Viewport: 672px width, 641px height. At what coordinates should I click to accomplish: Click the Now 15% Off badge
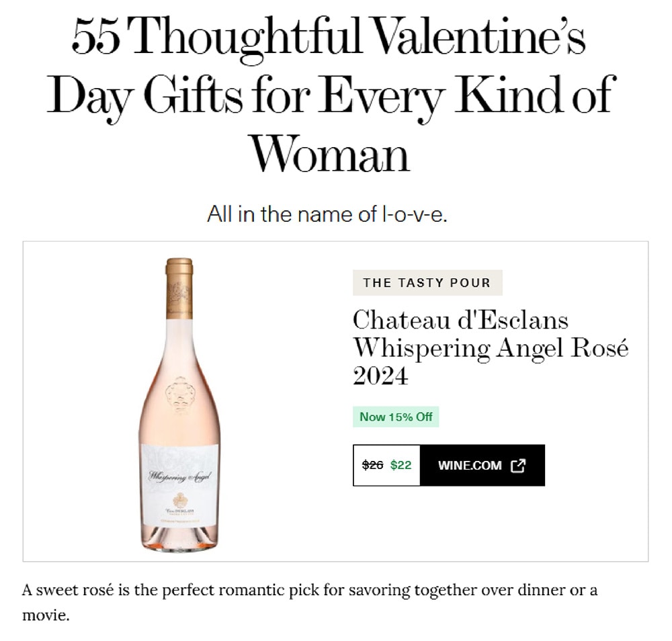tap(396, 417)
